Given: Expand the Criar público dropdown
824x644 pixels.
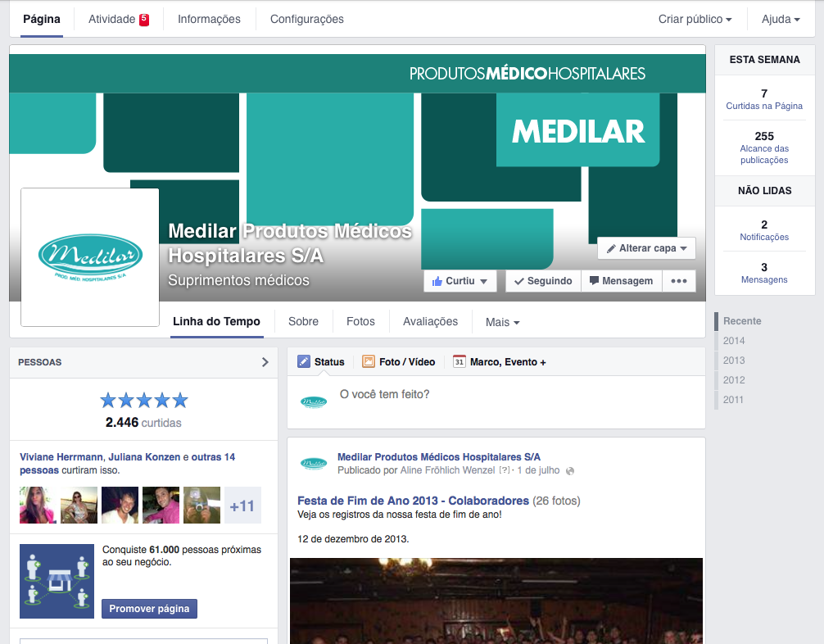Looking at the screenshot, I should pyautogui.click(x=695, y=19).
